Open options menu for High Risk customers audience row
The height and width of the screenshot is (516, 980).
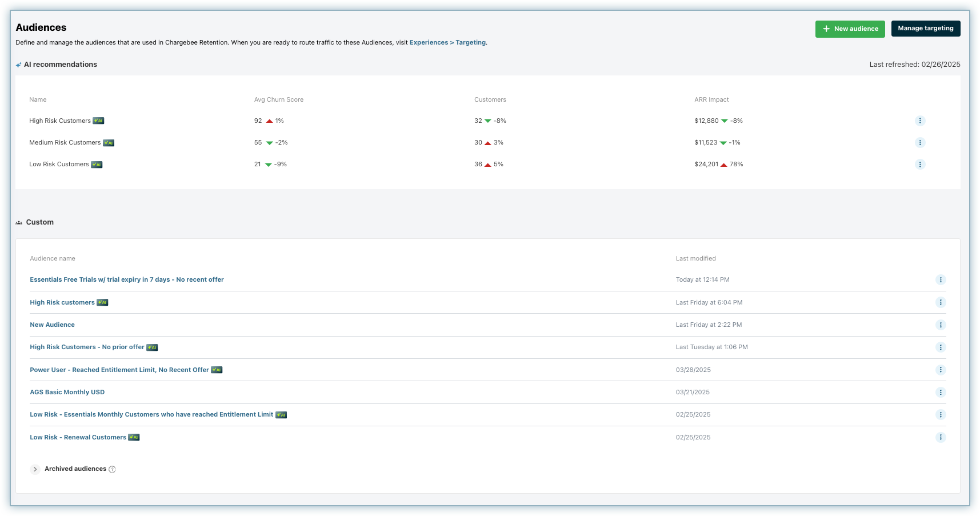941,302
